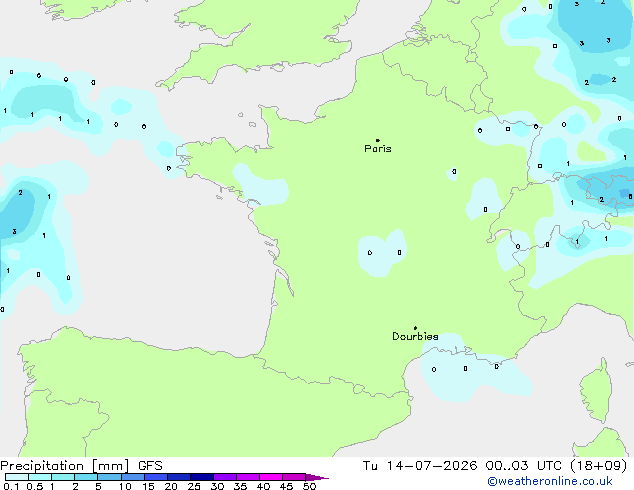Select the 0.1 mm legend color box
Viewport: 634px width, 490px height.
(x=17, y=477)
